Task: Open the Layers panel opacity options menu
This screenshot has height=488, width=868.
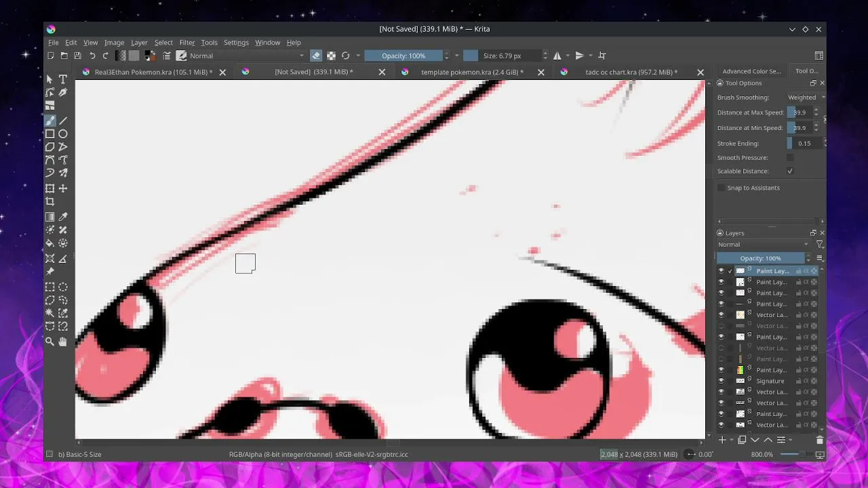Action: pos(820,258)
